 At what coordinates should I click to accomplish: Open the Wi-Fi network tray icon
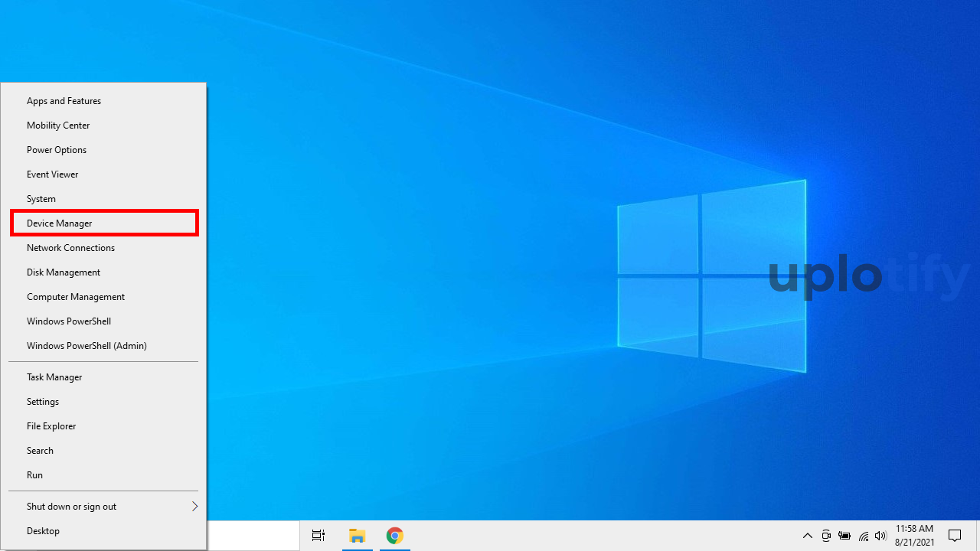[x=864, y=536]
